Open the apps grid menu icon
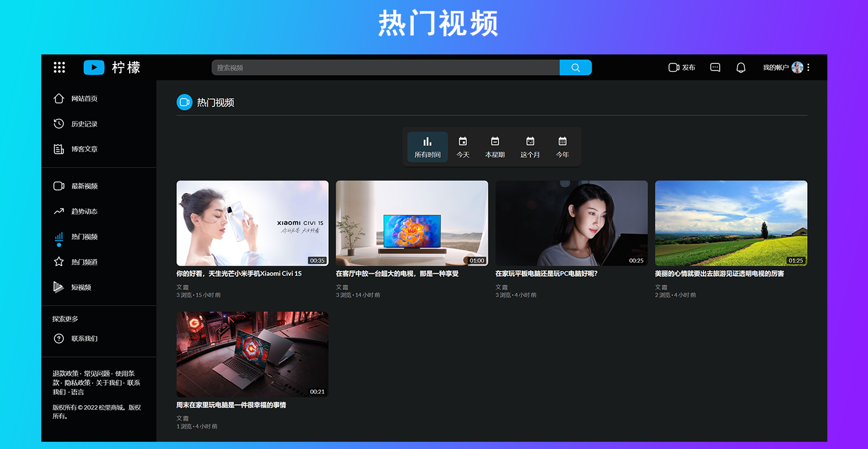868x449 pixels. (59, 68)
